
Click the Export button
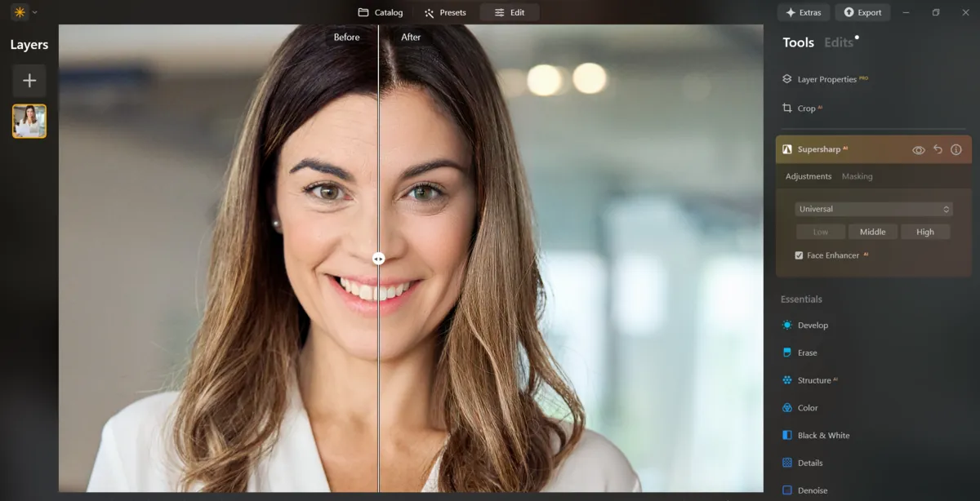(862, 12)
